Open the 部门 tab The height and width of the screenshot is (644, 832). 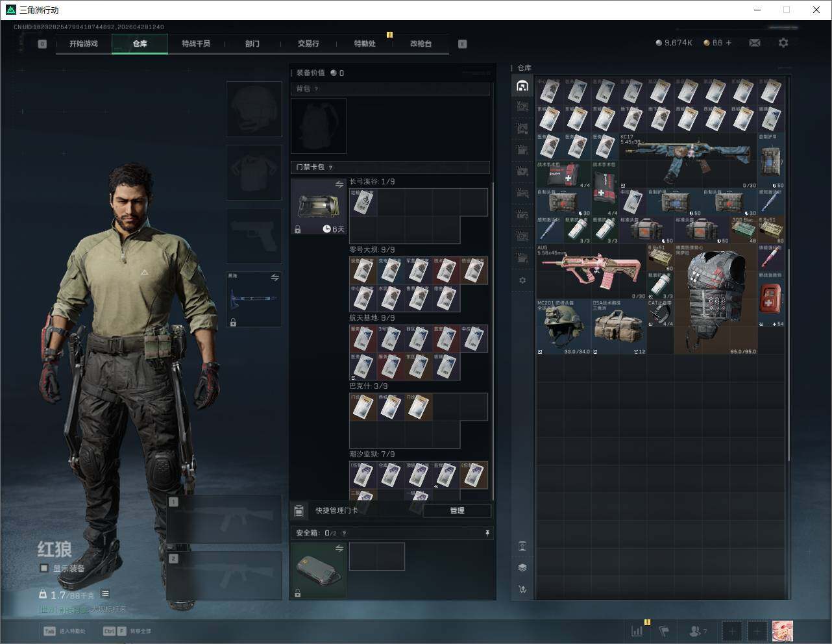pos(252,43)
